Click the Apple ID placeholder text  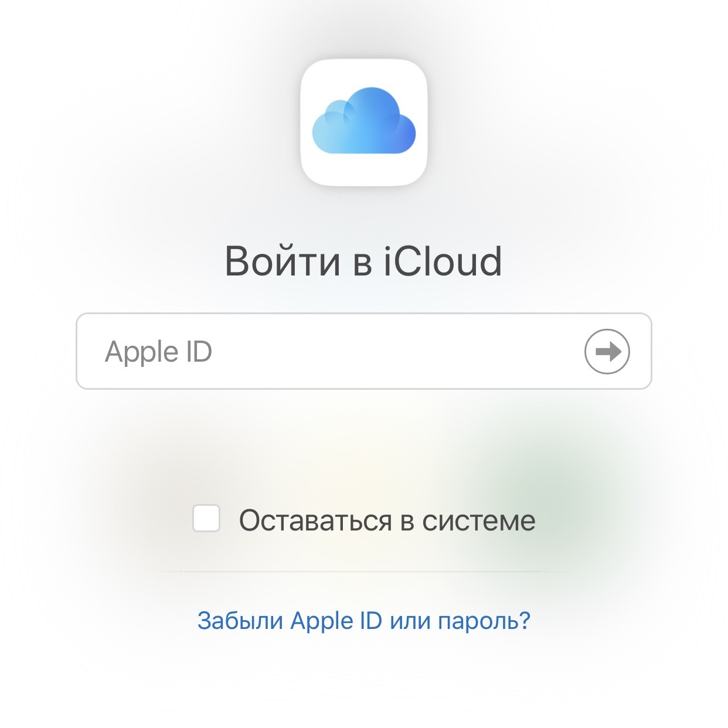click(158, 352)
